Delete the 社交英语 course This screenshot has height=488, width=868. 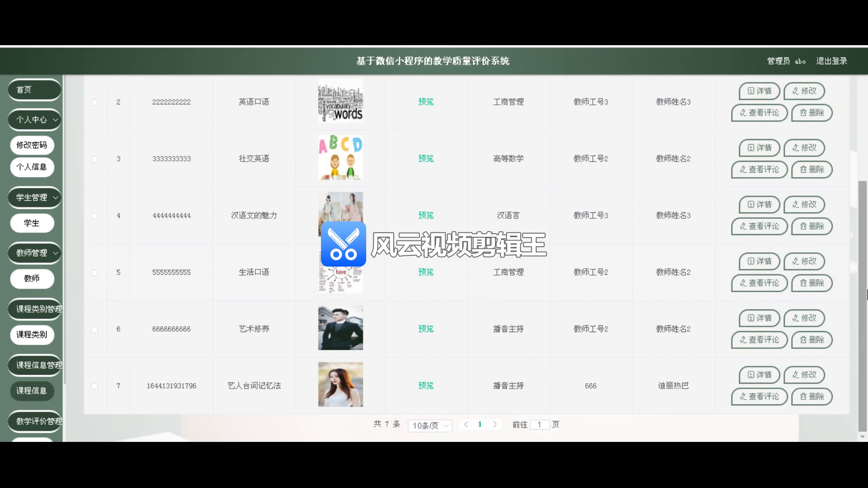click(x=812, y=169)
